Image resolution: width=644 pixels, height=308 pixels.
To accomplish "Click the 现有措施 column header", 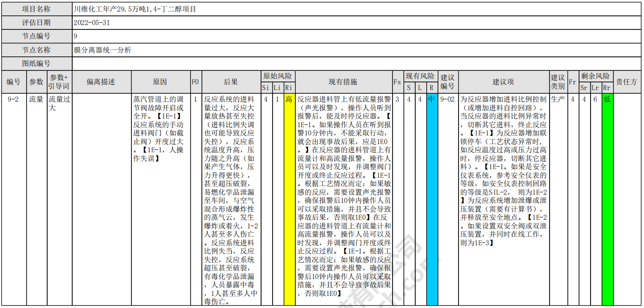I will pyautogui.click(x=343, y=82).
